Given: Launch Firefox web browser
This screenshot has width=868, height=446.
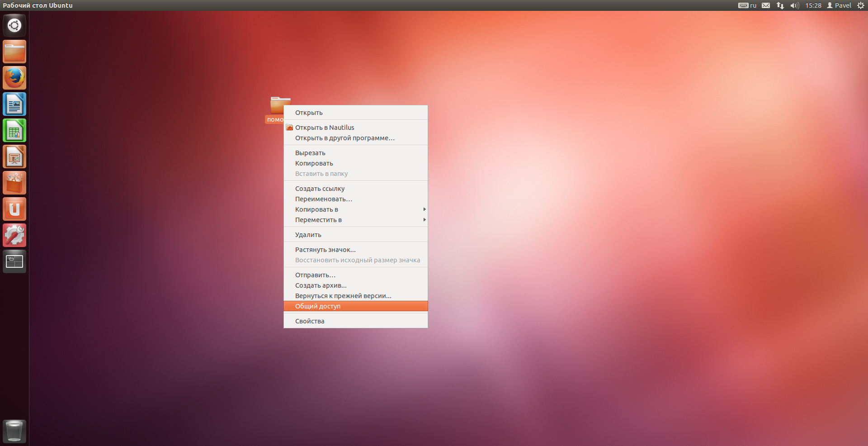Looking at the screenshot, I should tap(14, 78).
